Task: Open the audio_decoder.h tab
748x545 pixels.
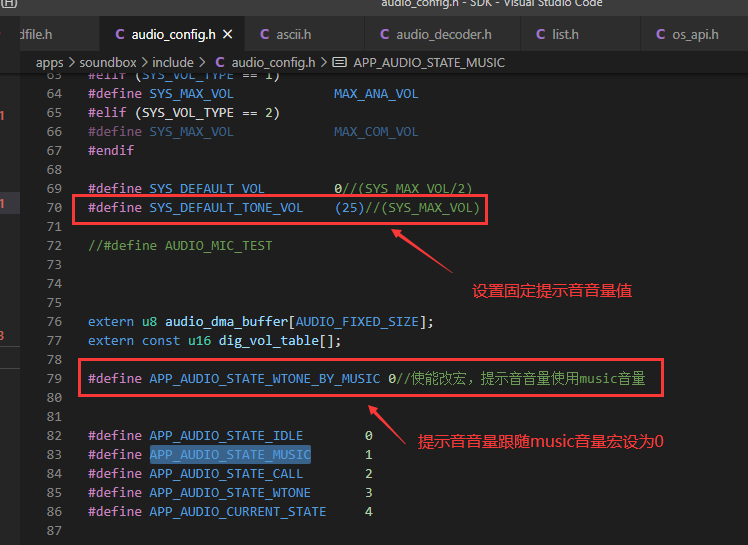Action: click(x=442, y=34)
